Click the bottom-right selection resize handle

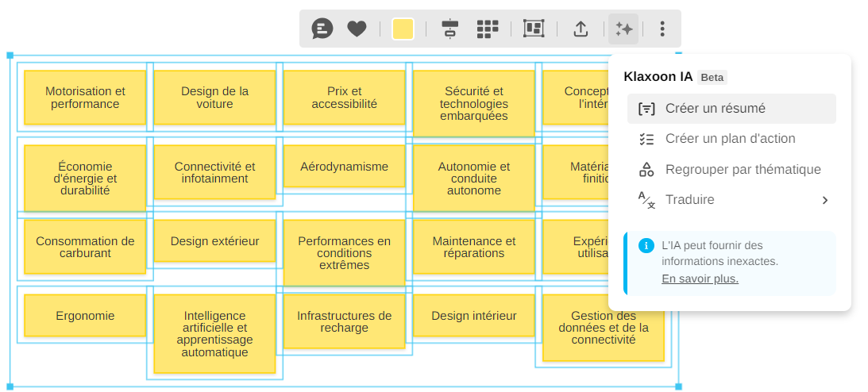(678, 386)
